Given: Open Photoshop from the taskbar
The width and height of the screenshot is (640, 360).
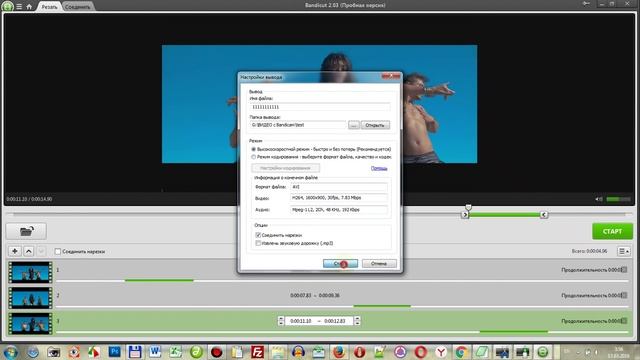Looking at the screenshot, I should (x=115, y=352).
